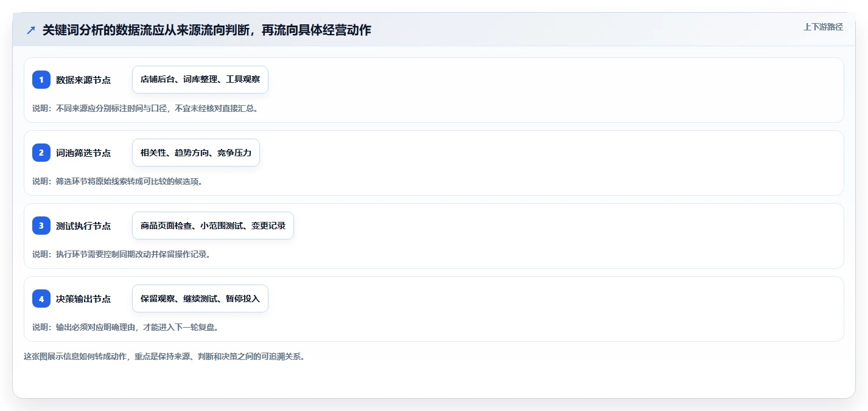Click the step 4 number badge
Screen dimensions: 868x411
[x=41, y=299]
